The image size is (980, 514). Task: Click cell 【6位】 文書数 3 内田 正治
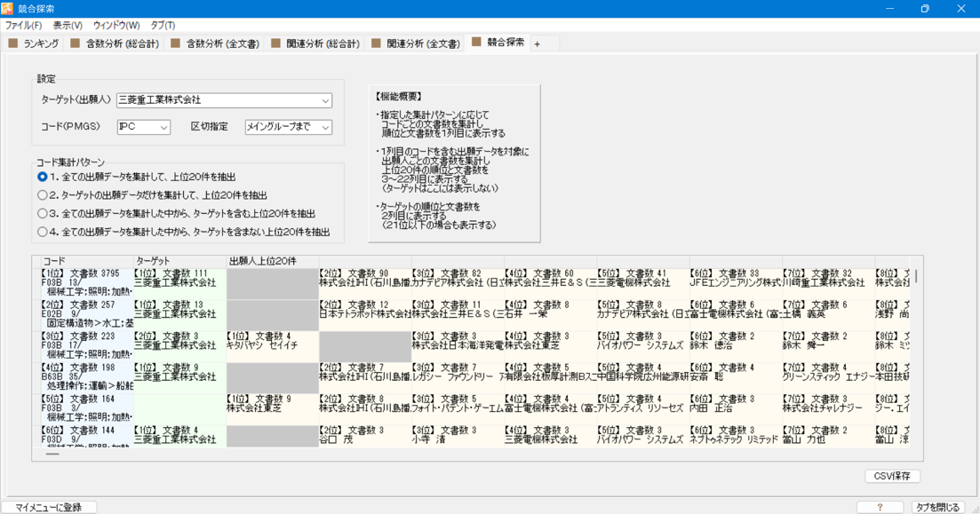coord(735,408)
